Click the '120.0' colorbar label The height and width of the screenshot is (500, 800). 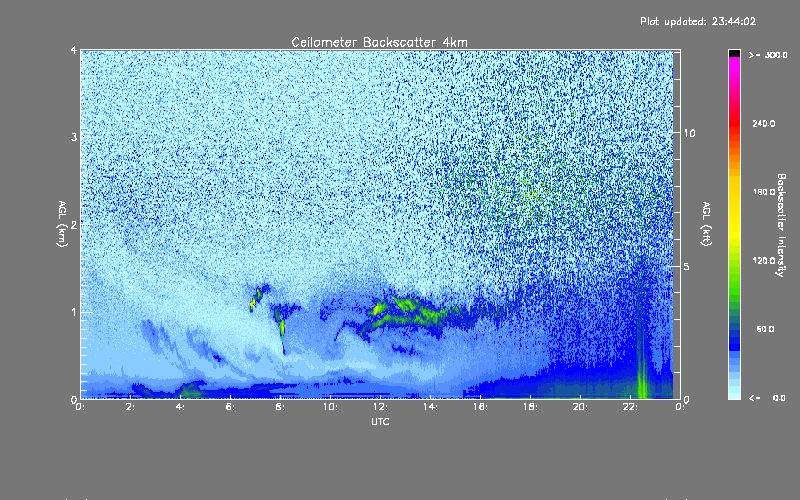click(x=764, y=260)
